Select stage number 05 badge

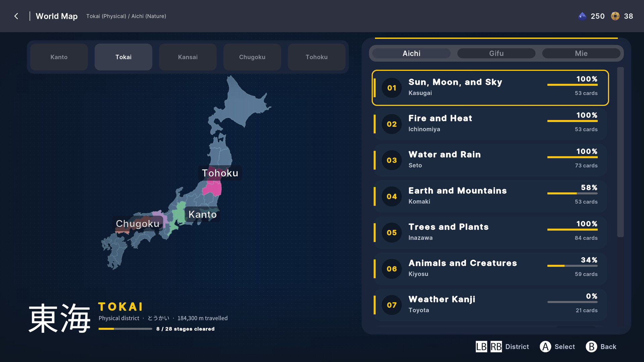pos(392,233)
